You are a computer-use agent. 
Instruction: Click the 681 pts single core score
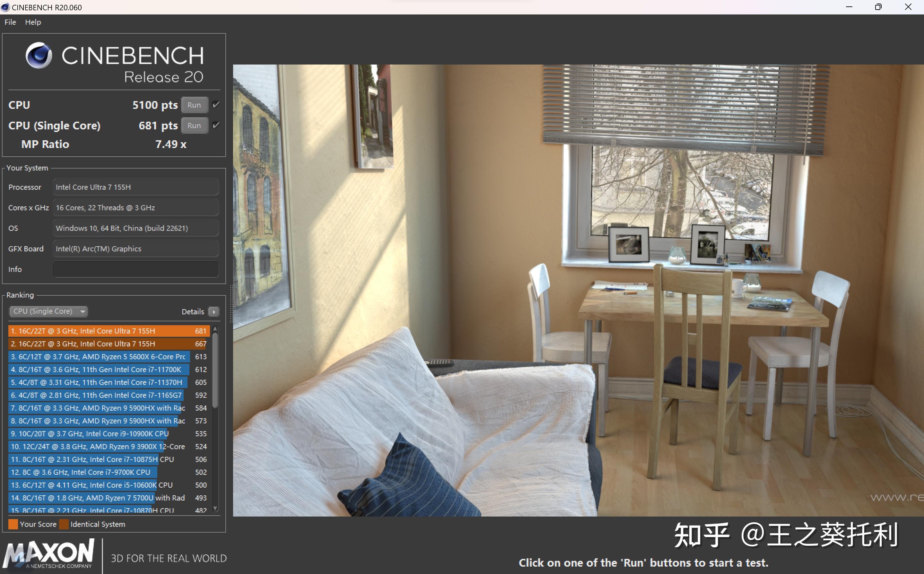click(158, 126)
